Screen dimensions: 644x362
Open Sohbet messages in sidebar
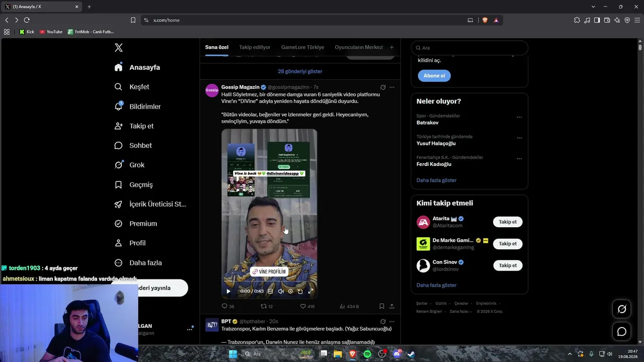coord(133,145)
